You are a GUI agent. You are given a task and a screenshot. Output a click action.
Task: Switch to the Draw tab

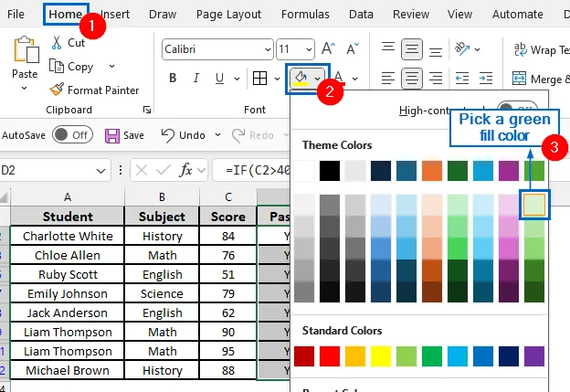tap(163, 15)
